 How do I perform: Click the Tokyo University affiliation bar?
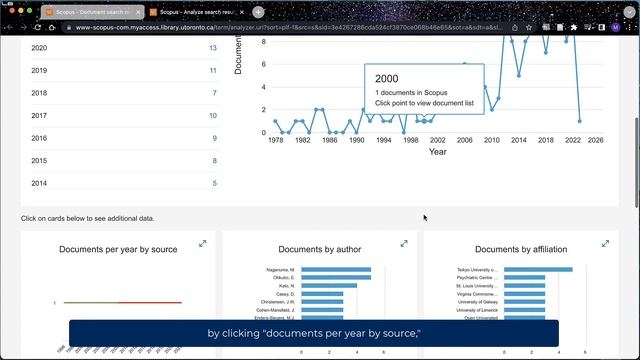(x=538, y=269)
